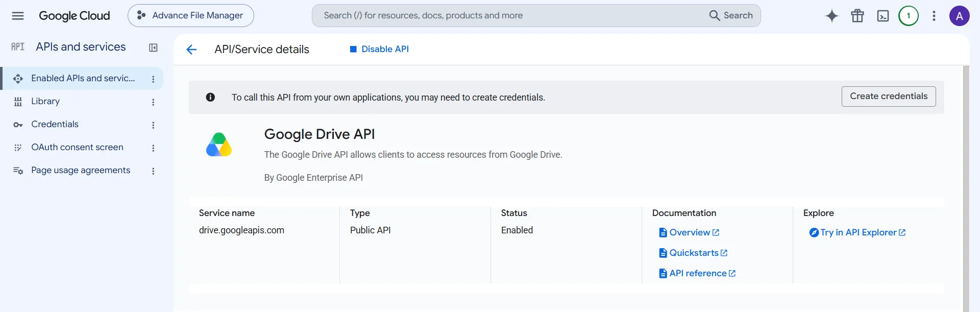This screenshot has width=980, height=312.
Task: Open three-dot options for Page usage agreements
Action: tap(153, 171)
